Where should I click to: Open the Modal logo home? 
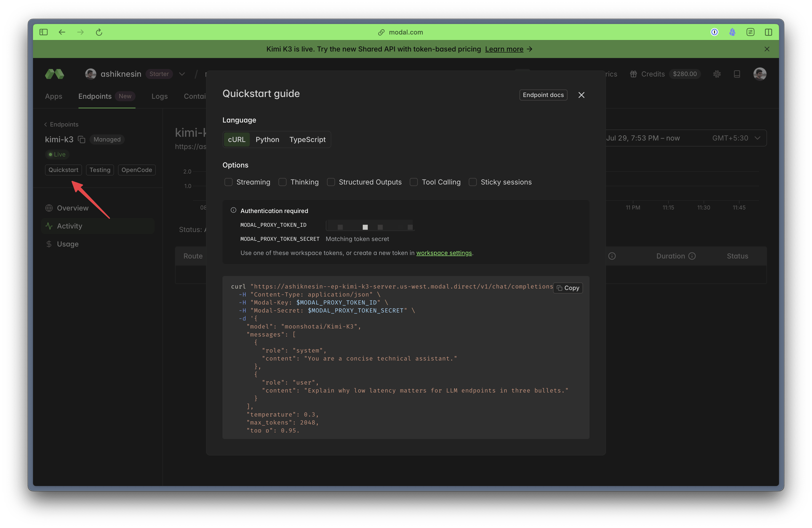[54, 74]
